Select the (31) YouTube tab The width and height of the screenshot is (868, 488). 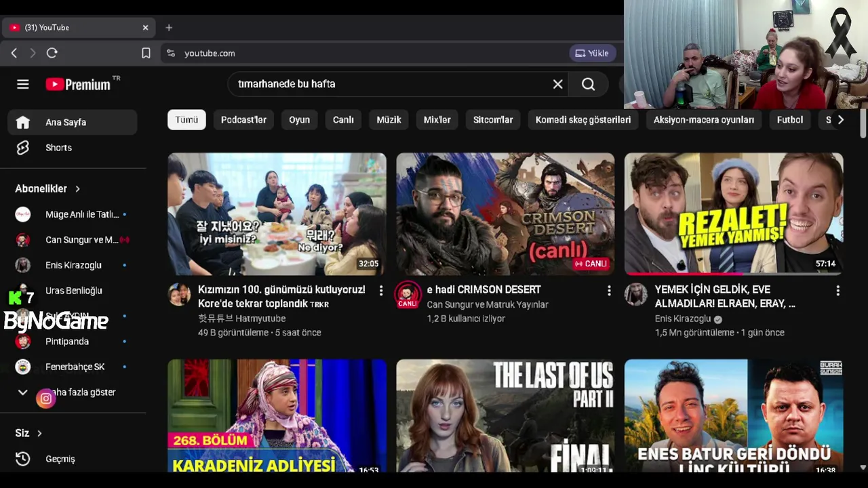click(79, 27)
